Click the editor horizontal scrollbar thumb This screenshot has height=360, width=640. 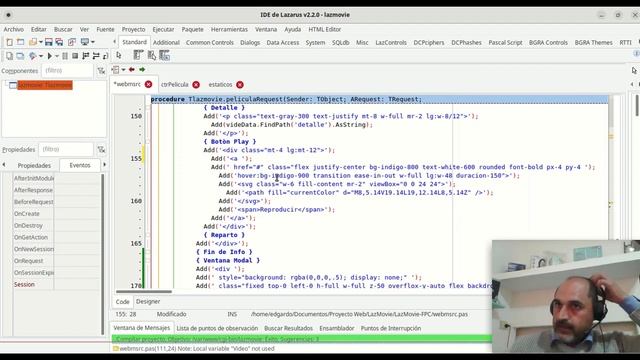(x=144, y=291)
